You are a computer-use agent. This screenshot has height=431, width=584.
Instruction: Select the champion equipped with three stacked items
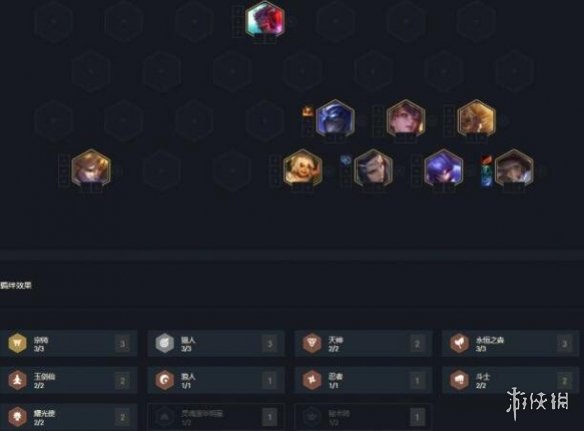[514, 168]
